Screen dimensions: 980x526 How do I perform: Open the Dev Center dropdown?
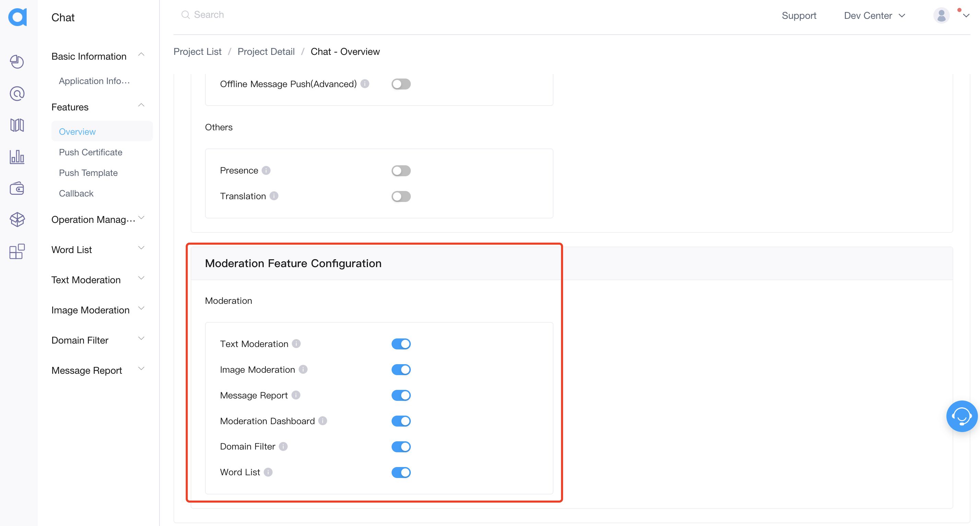(x=875, y=14)
